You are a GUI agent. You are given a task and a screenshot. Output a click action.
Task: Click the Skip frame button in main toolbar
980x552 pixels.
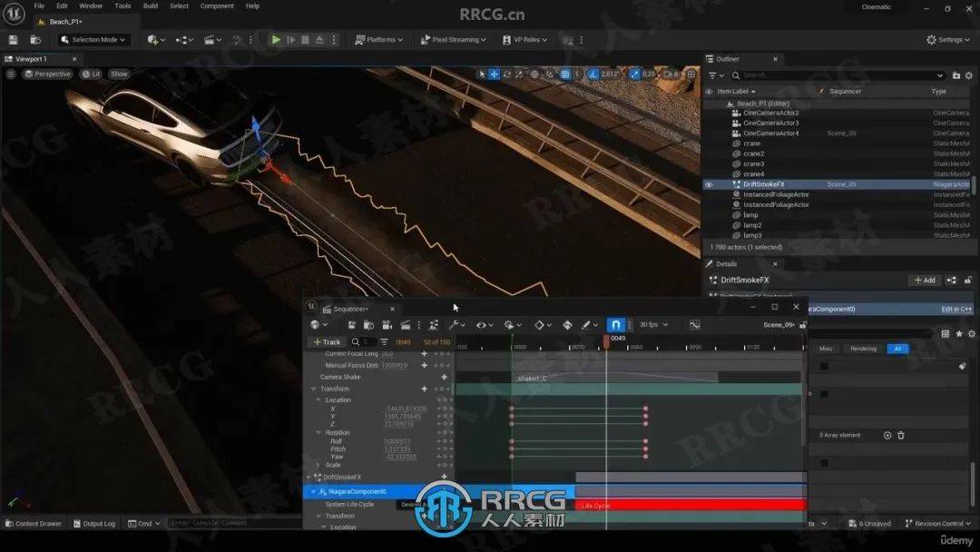click(x=290, y=39)
